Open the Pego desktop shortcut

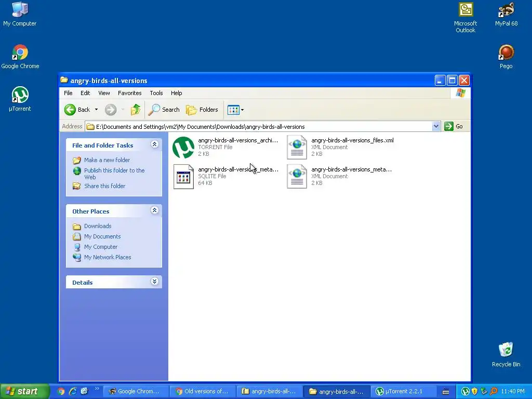click(506, 56)
